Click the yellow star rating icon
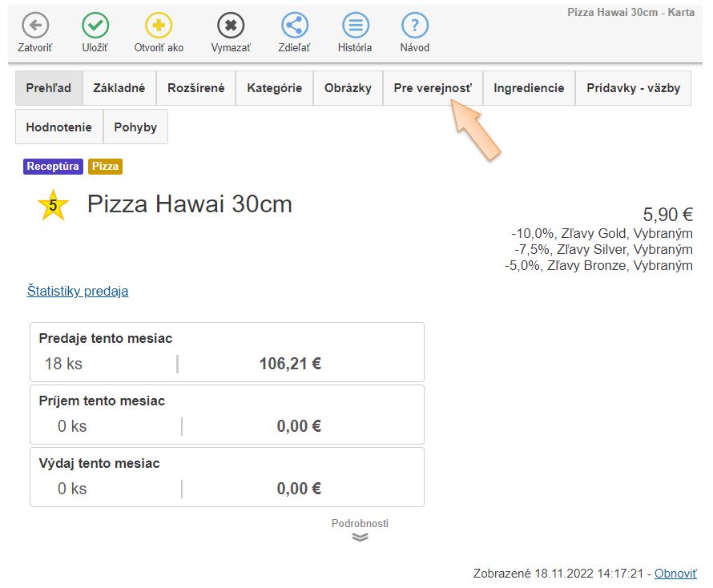 click(x=53, y=206)
